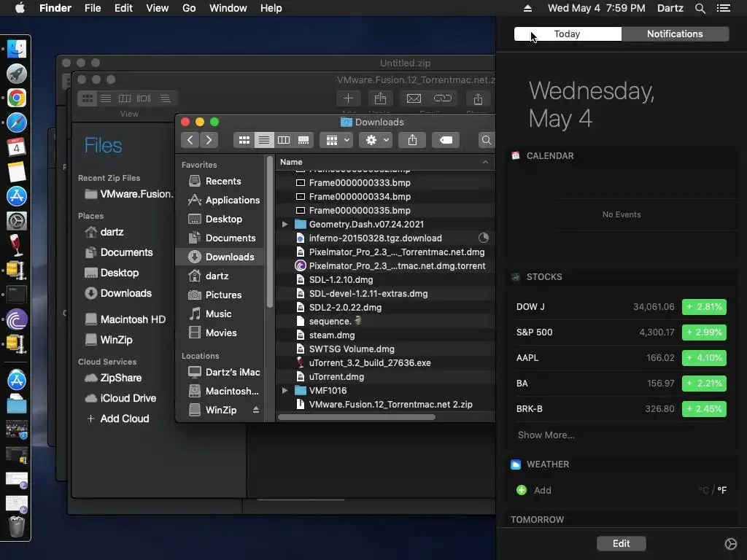Click Add button in WinZip toolbar
The image size is (747, 560).
point(348,98)
